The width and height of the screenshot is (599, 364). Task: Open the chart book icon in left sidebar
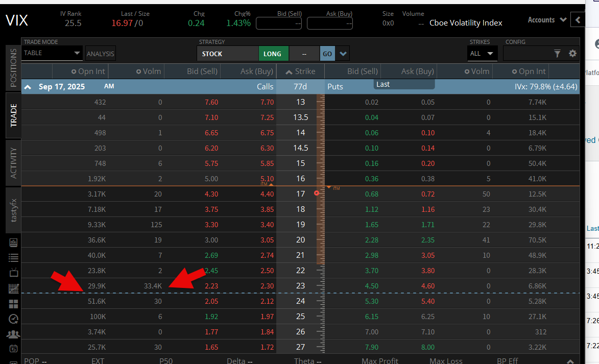pos(13,242)
